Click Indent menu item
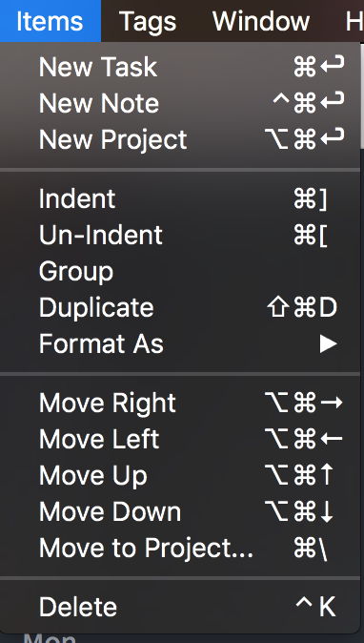Viewport: 364px width, 643px height. pos(180,198)
